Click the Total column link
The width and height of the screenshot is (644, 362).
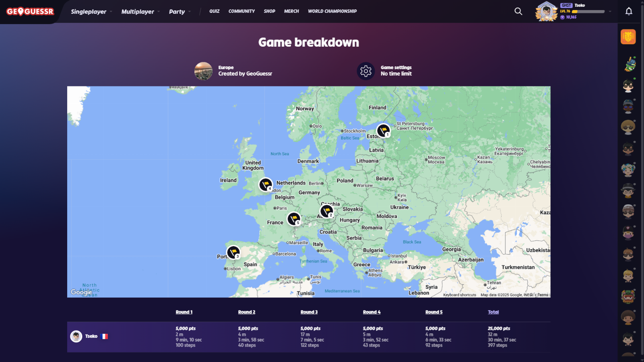pos(493,312)
